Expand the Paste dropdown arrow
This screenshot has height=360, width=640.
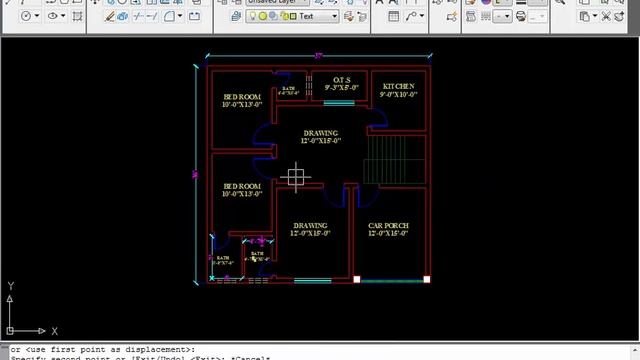pos(595,16)
